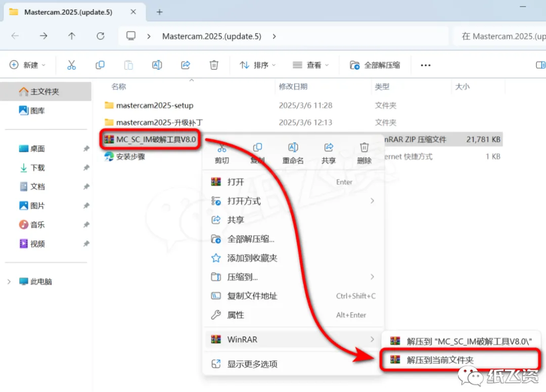Expand the 此电脑 tree node
The height and width of the screenshot is (392, 546).
9,282
